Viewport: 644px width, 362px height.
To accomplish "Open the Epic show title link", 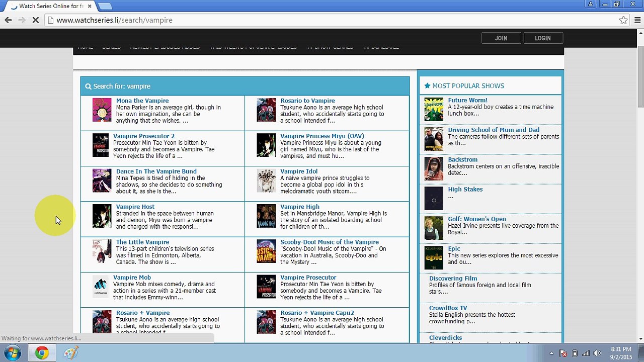I will 454,249.
